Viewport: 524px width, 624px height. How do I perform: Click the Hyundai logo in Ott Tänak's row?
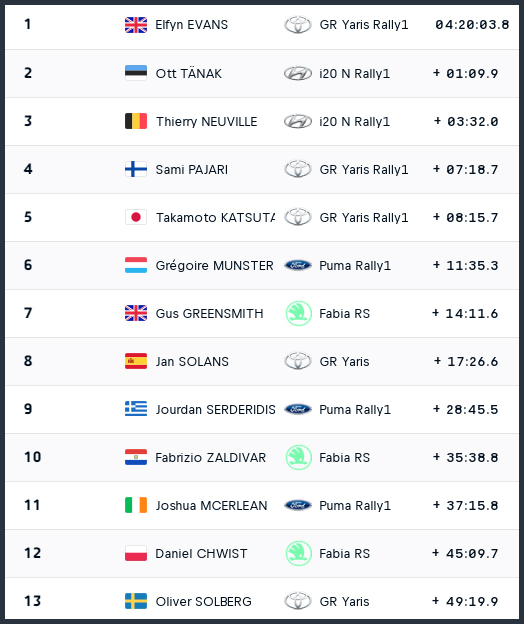coord(298,74)
